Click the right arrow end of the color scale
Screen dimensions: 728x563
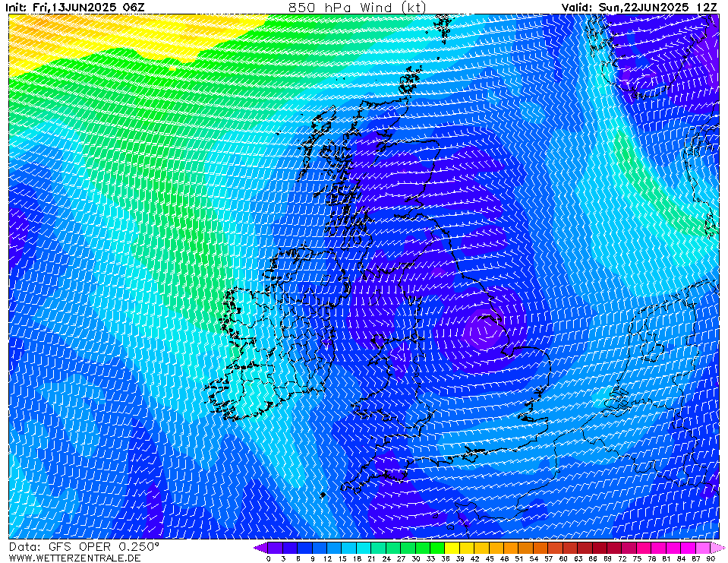717,548
